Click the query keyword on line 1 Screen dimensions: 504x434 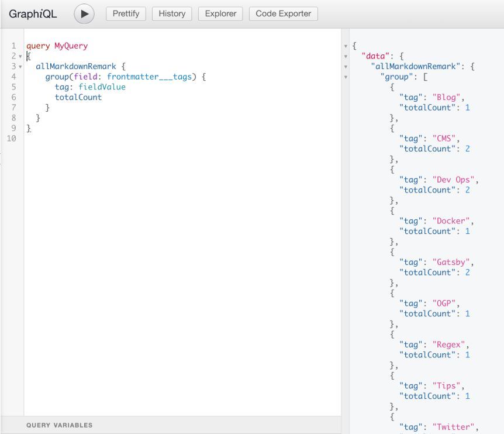tap(38, 46)
